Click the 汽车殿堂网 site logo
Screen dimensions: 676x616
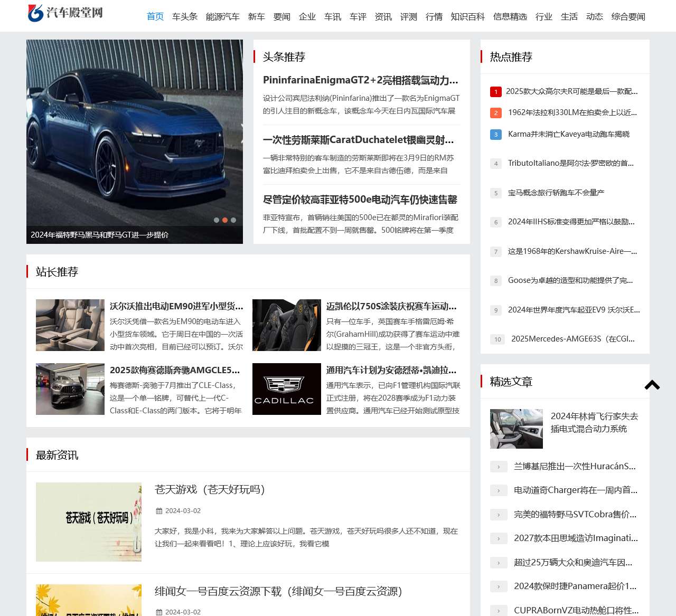[x=65, y=13]
